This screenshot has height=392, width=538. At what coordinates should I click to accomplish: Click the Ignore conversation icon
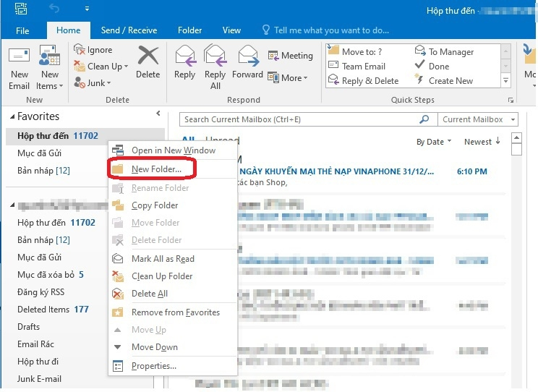tap(80, 50)
